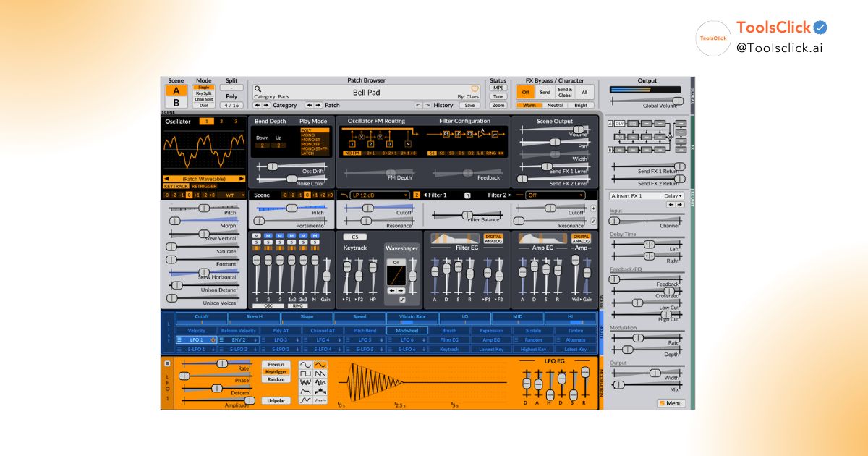Select the step sequencer LFO shape icon
The width and height of the screenshot is (868, 456).
point(321,391)
